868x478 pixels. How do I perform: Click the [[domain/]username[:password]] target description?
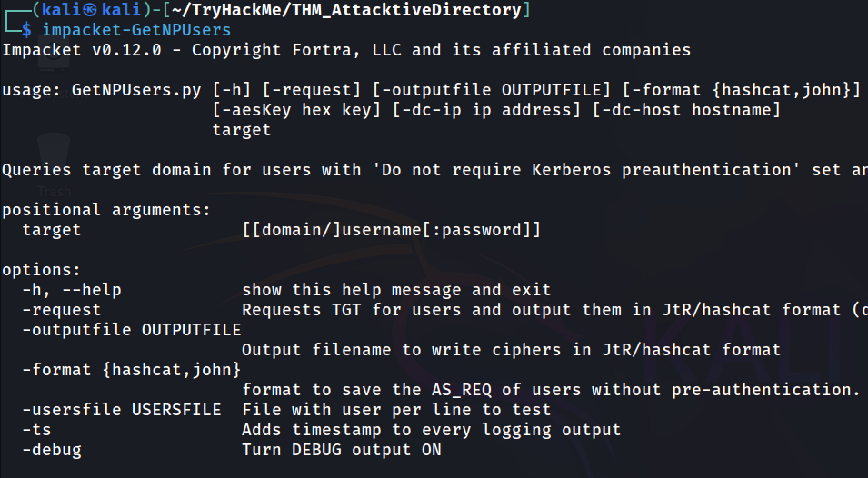tap(392, 230)
